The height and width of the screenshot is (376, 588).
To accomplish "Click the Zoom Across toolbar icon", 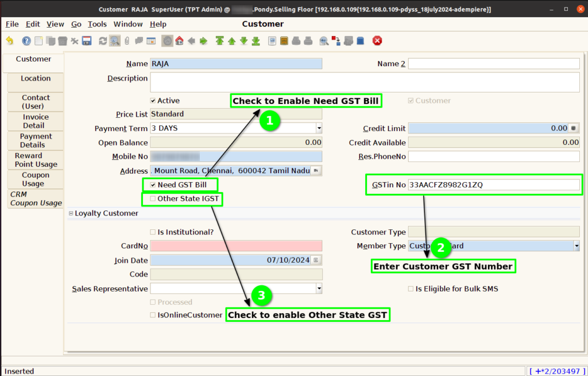I will 324,41.
